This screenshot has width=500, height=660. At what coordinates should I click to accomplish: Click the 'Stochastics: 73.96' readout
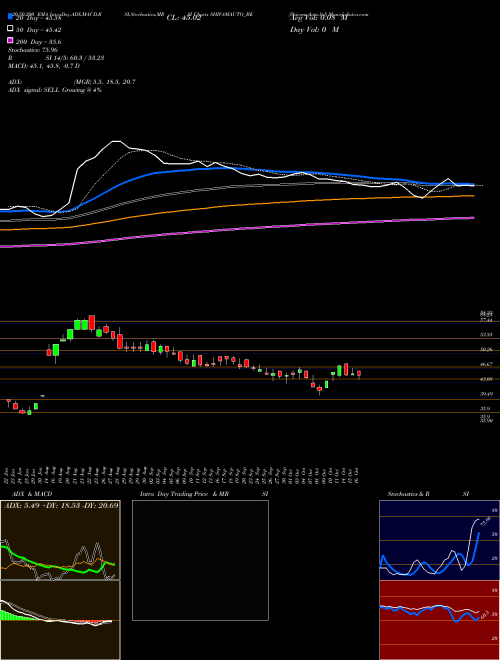[x=33, y=50]
